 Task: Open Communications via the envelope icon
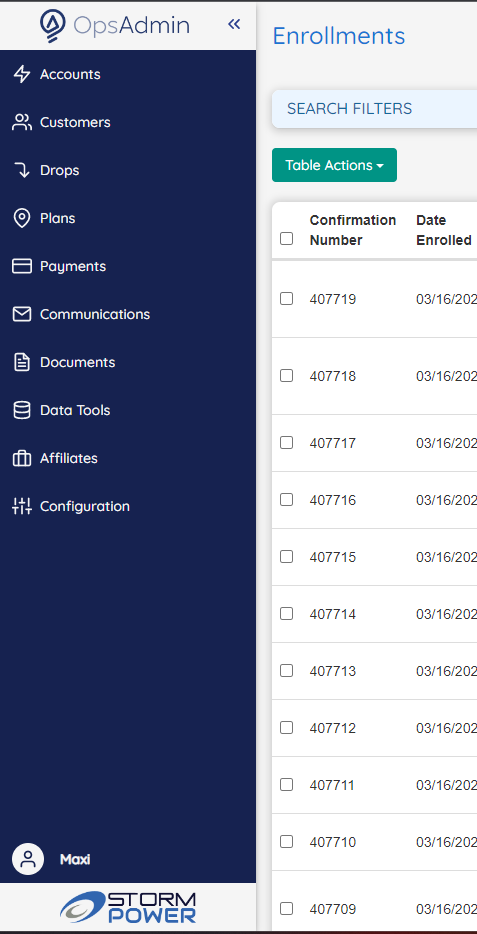tap(22, 315)
